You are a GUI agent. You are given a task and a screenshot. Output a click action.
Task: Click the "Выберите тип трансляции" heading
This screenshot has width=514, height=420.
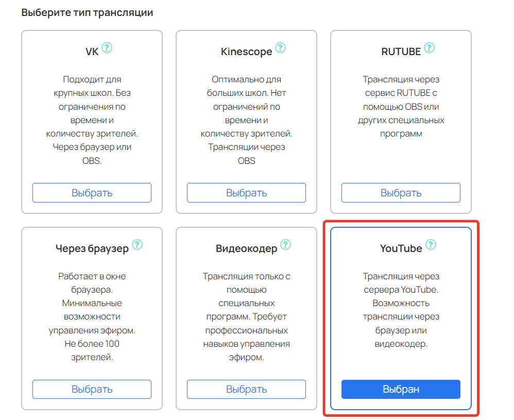87,12
